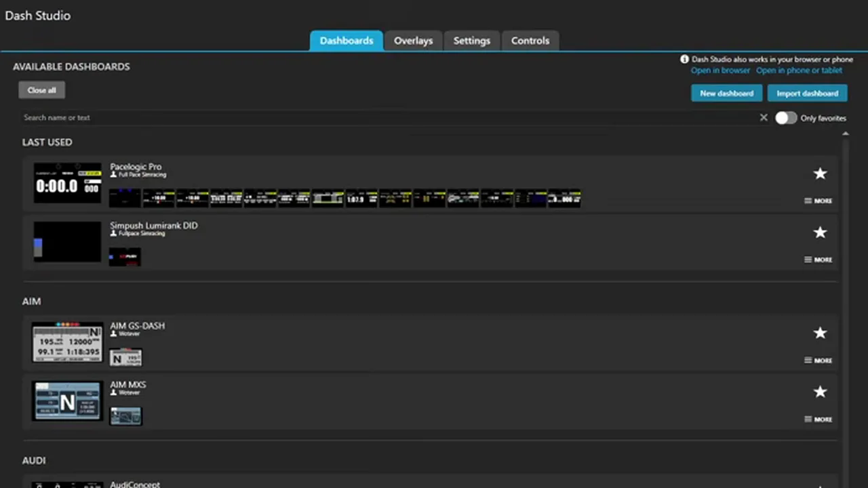Select first small screen preview of Pacelogic Pro

coord(125,198)
